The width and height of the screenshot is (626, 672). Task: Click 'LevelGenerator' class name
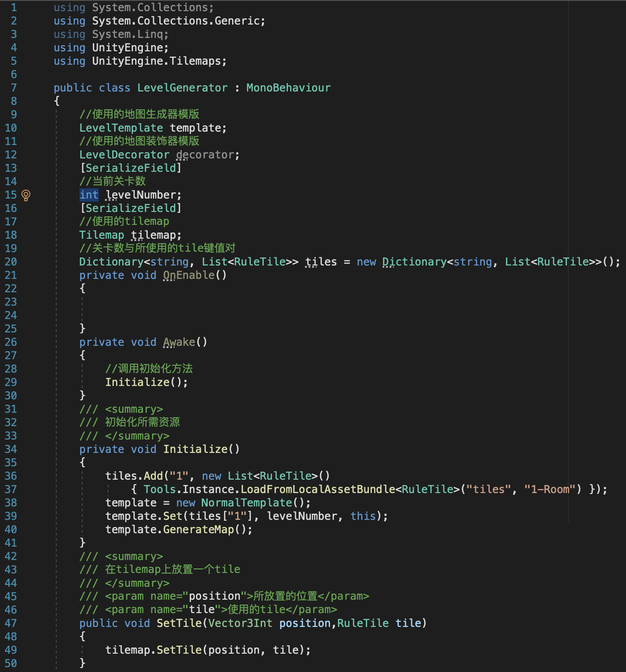[182, 88]
